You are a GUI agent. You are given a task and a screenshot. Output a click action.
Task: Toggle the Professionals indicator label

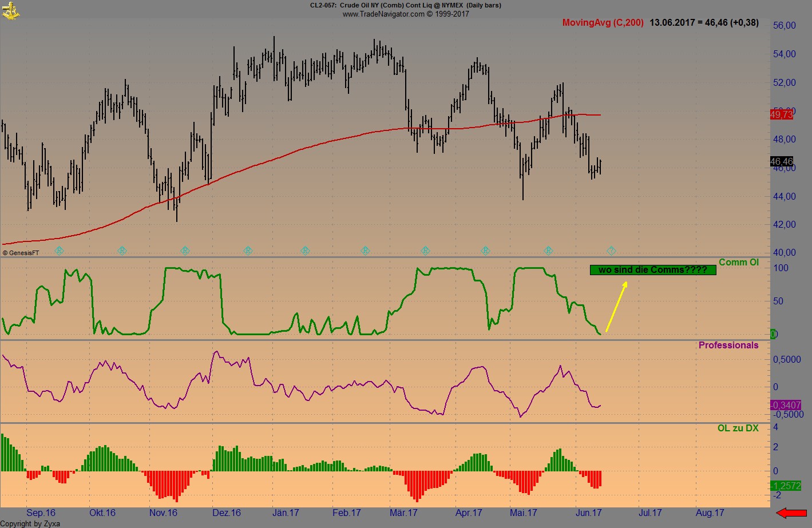point(728,345)
